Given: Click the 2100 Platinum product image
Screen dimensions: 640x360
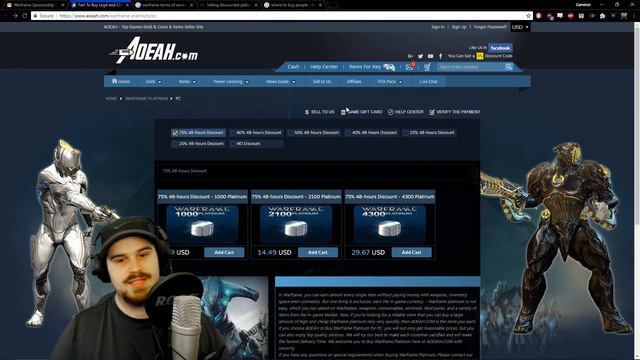Looking at the screenshot, I should tap(296, 224).
